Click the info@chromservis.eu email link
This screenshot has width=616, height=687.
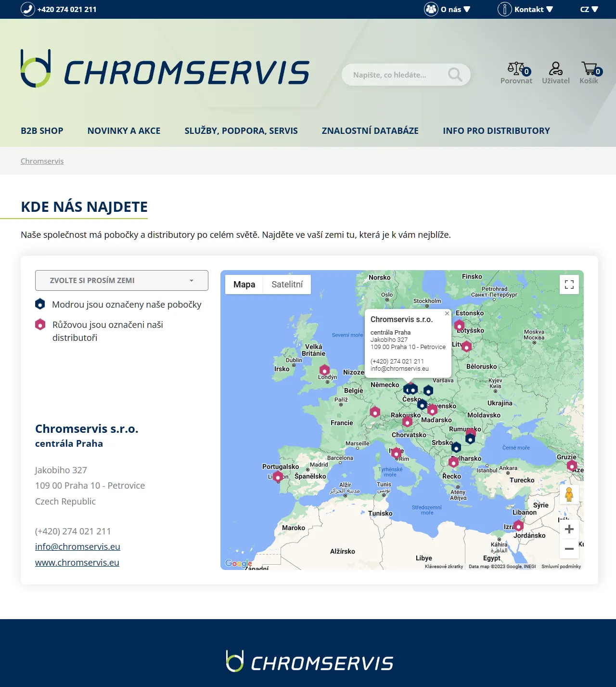pyautogui.click(x=77, y=546)
